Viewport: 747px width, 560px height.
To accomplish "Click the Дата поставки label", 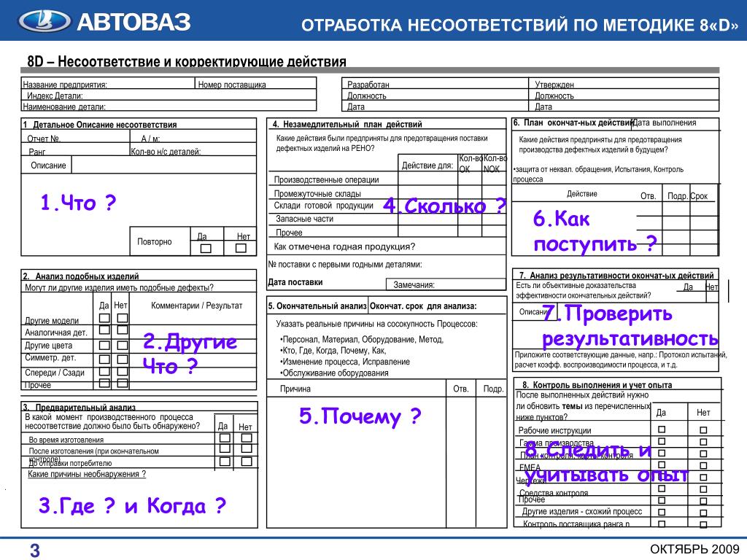I will pyautogui.click(x=295, y=282).
